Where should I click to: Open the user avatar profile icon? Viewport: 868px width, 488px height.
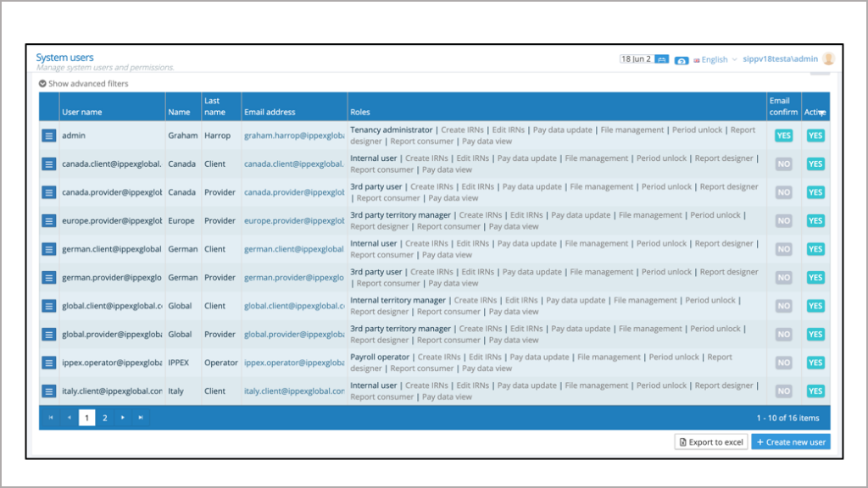tap(828, 59)
